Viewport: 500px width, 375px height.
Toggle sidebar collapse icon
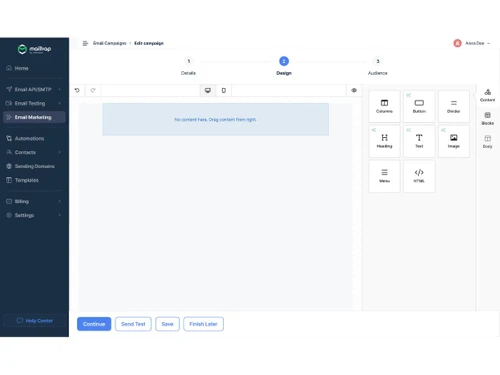(x=85, y=43)
